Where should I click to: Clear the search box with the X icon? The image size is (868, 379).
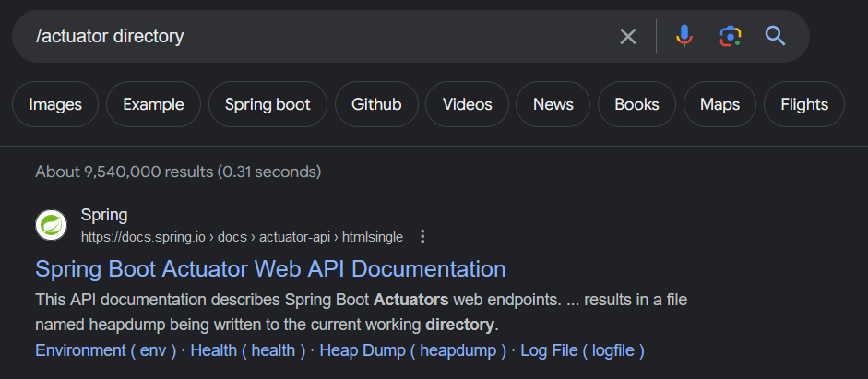628,37
